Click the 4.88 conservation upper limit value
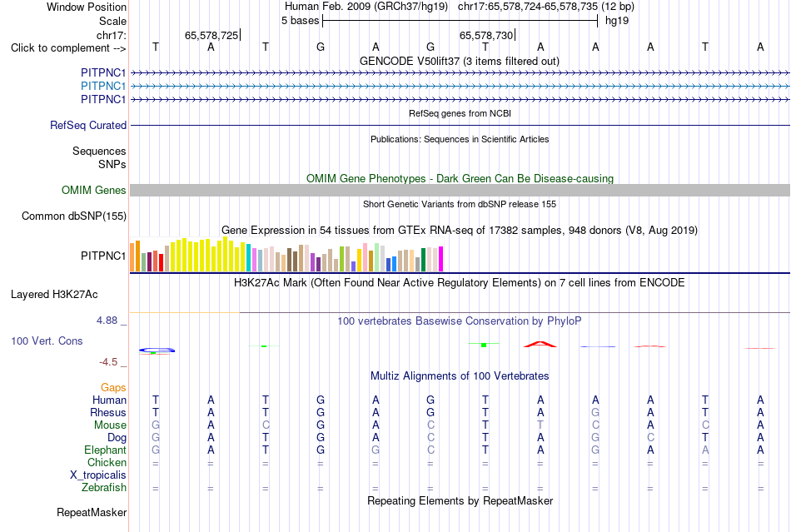The height and width of the screenshot is (532, 791). pos(107,321)
